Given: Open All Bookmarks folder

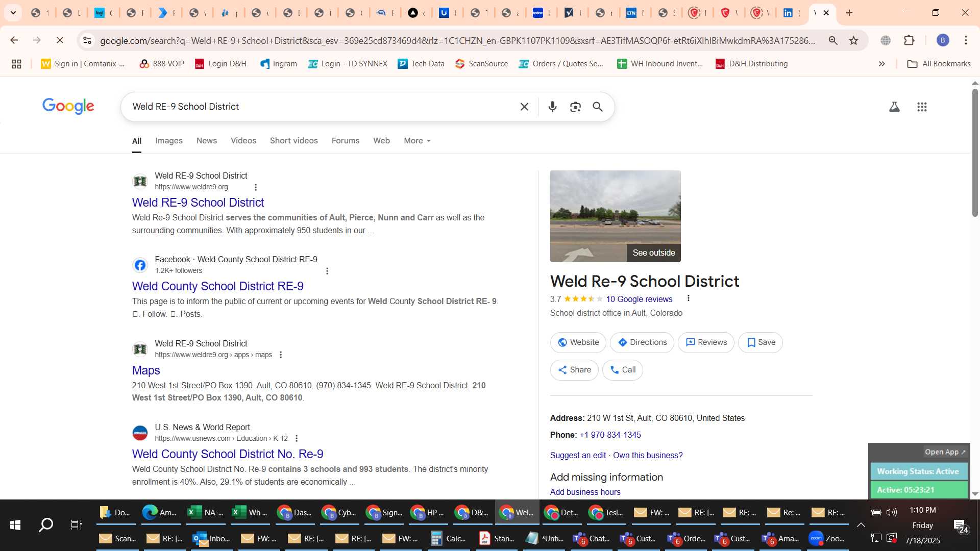Looking at the screenshot, I should 939,64.
